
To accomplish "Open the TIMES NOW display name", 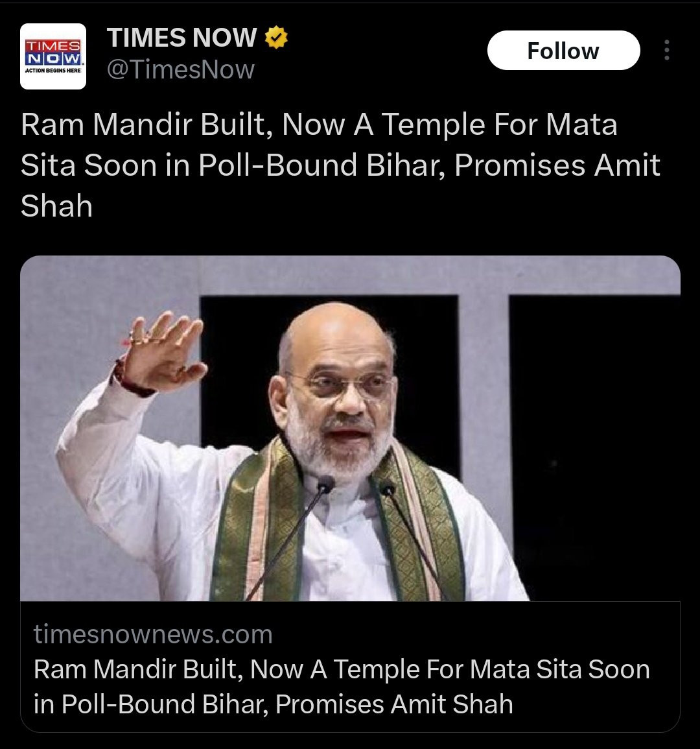I will tap(181, 37).
